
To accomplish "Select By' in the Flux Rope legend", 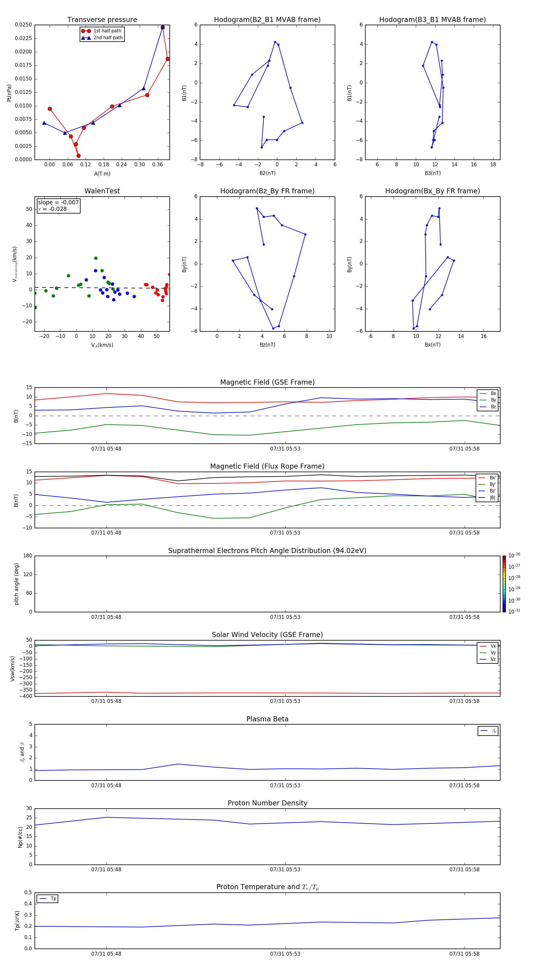I will pyautogui.click(x=487, y=484).
